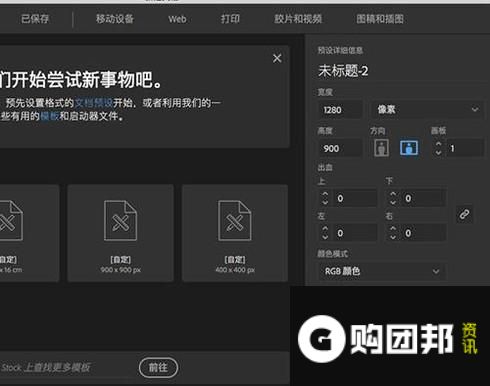Choose the 16 cm custom preset card
Image resolution: width=490 pixels, height=386 pixels.
[x=29, y=233]
